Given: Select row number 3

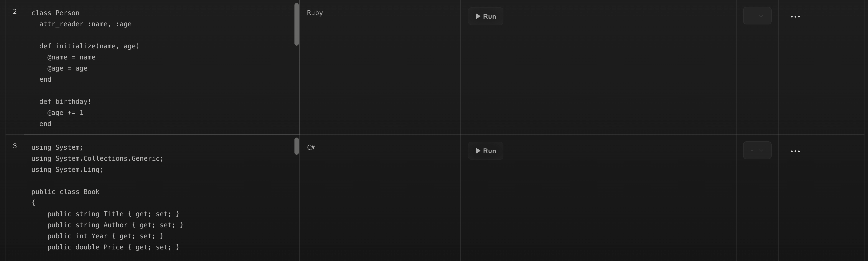Looking at the screenshot, I should 15,146.
